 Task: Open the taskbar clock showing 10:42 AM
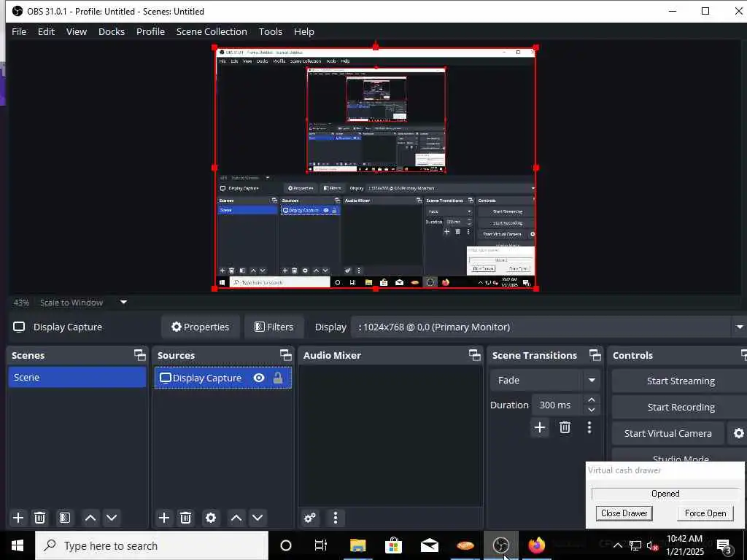pyautogui.click(x=684, y=545)
